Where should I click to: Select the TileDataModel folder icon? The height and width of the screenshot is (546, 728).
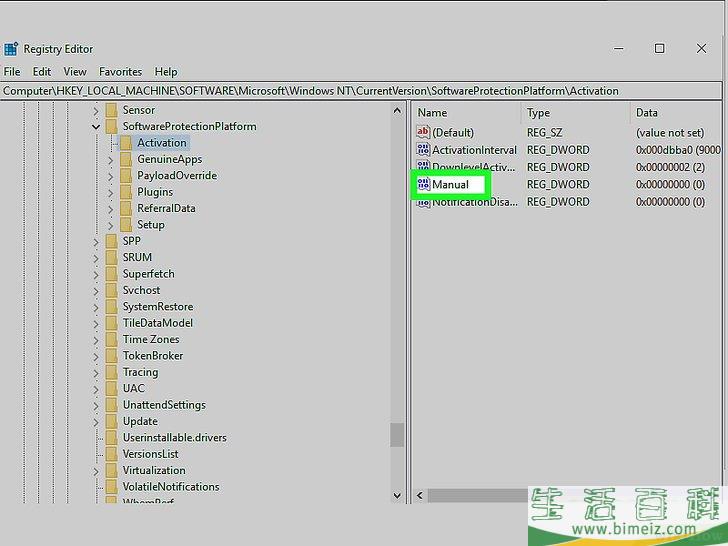click(111, 323)
